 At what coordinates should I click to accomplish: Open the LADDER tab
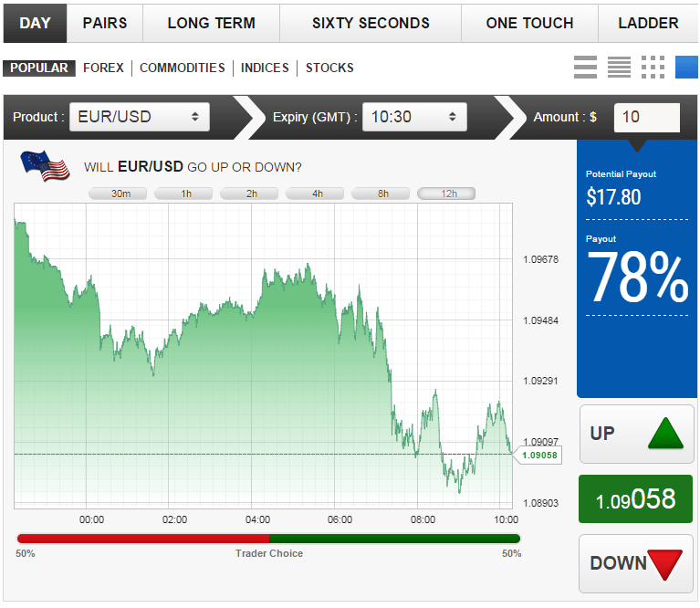648,23
